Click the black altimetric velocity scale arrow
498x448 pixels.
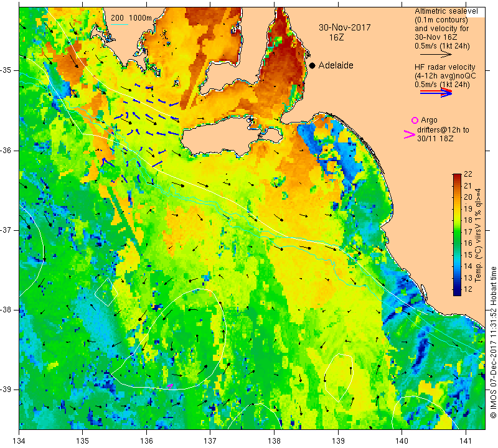(x=436, y=55)
